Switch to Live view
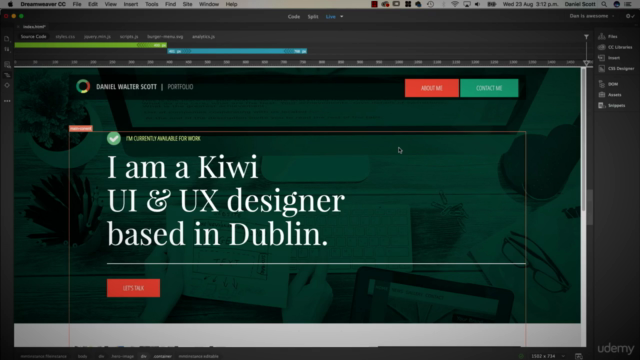 pyautogui.click(x=331, y=17)
